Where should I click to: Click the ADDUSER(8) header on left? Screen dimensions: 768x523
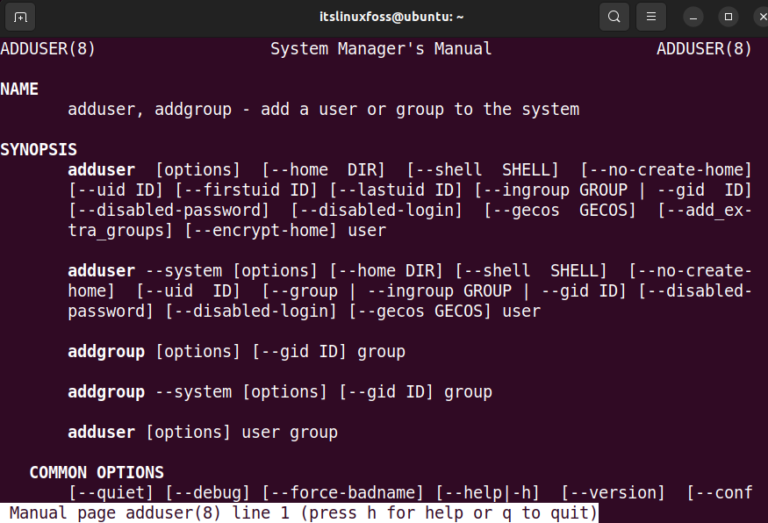48,49
